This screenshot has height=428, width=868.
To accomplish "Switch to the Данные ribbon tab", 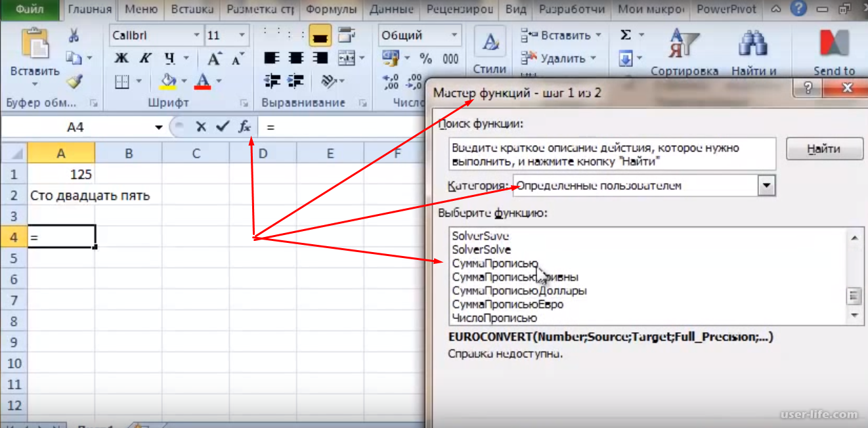I will coord(391,10).
